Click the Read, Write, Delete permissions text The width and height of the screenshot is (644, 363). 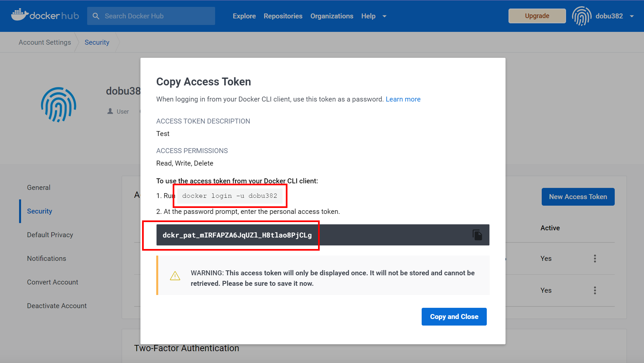(x=185, y=163)
